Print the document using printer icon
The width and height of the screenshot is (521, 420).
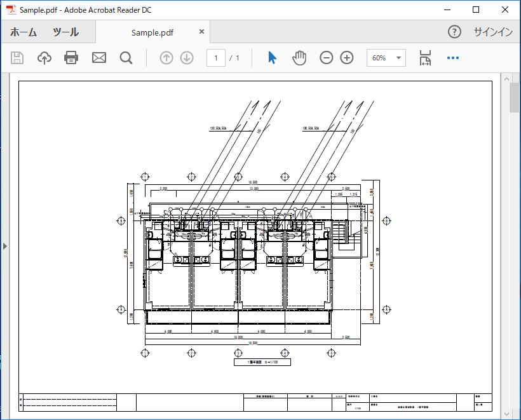click(71, 58)
